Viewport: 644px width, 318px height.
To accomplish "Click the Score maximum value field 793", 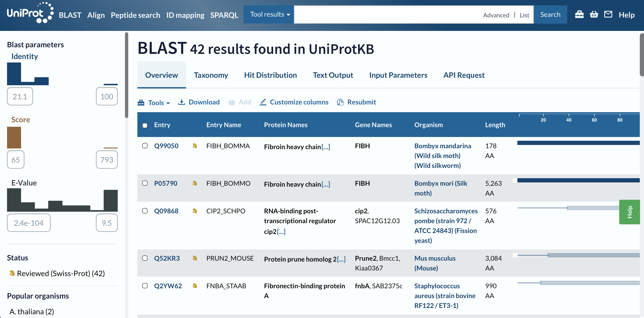I will 107,160.
